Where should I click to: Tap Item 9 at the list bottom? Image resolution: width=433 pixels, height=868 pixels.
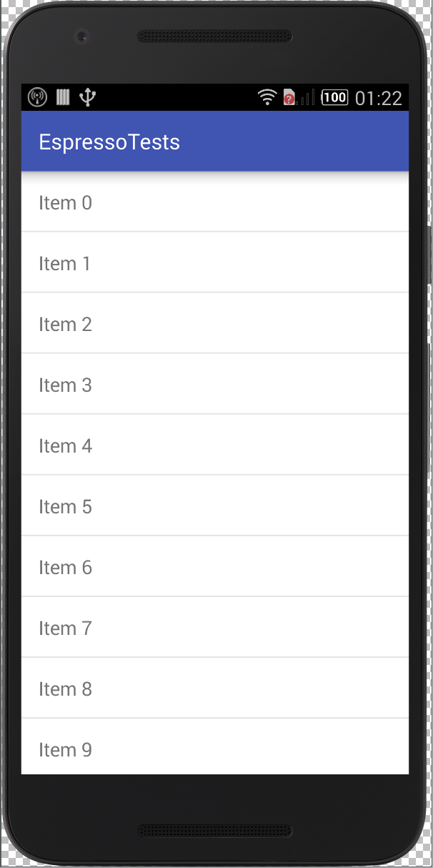click(x=214, y=749)
